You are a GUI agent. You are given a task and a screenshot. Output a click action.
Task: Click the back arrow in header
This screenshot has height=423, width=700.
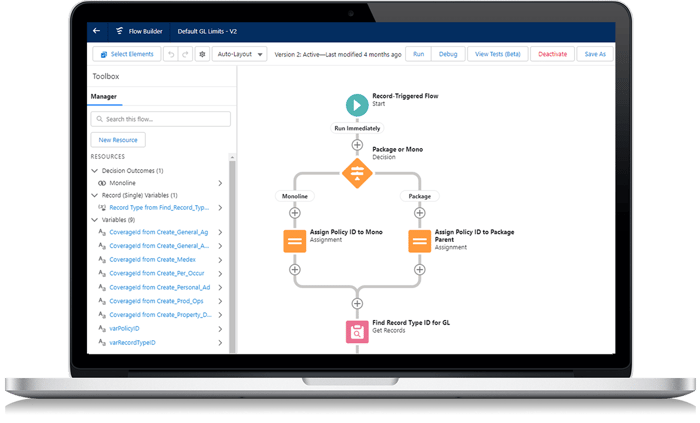point(96,31)
